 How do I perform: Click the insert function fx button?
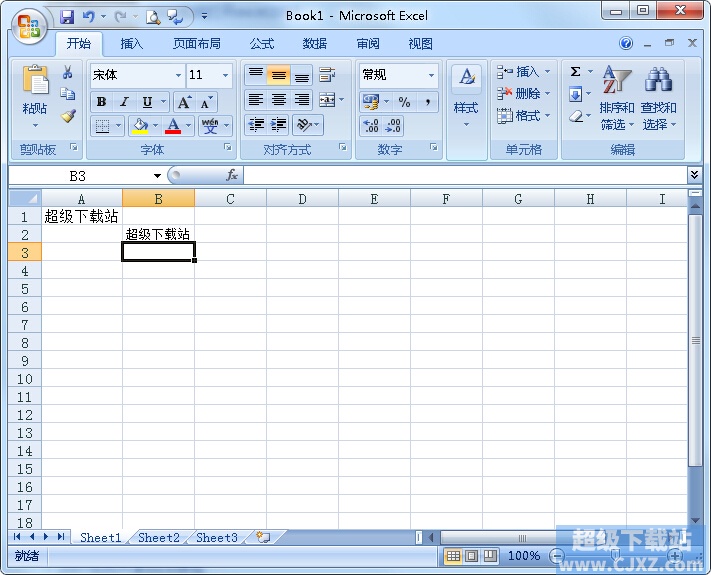coord(232,175)
